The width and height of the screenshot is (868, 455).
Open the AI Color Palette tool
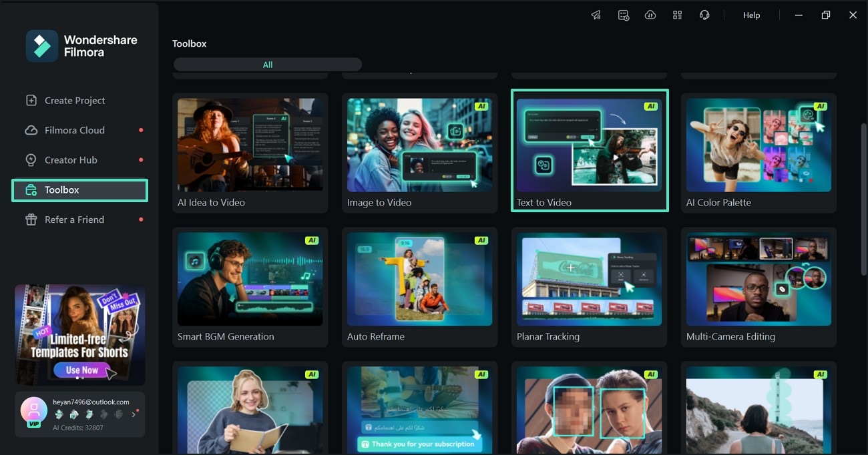(759, 153)
